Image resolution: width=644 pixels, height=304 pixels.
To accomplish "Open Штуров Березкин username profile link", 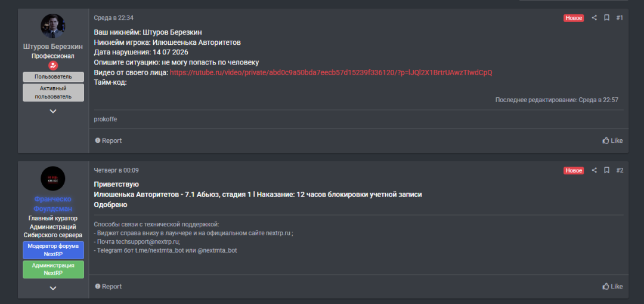I will click(53, 47).
